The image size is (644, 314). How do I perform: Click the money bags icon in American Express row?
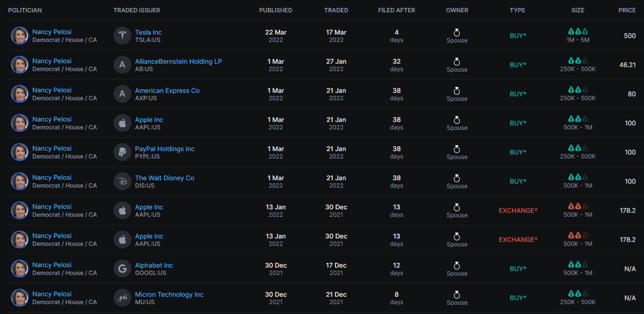click(x=578, y=90)
